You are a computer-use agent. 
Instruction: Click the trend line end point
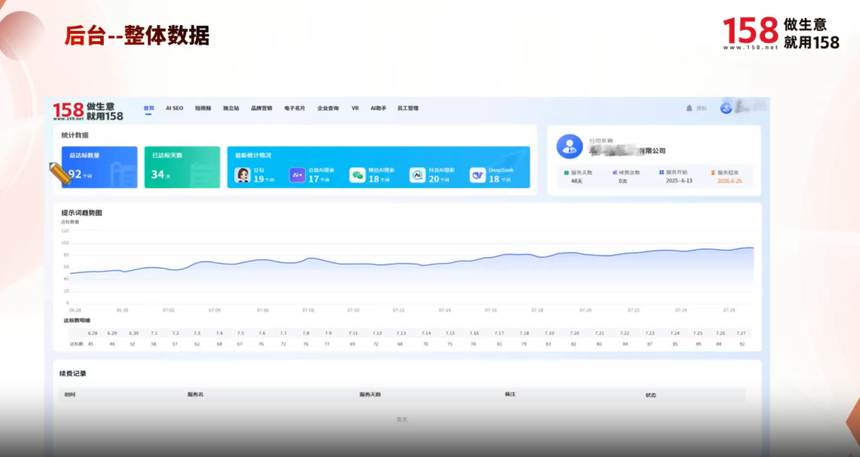(x=752, y=248)
